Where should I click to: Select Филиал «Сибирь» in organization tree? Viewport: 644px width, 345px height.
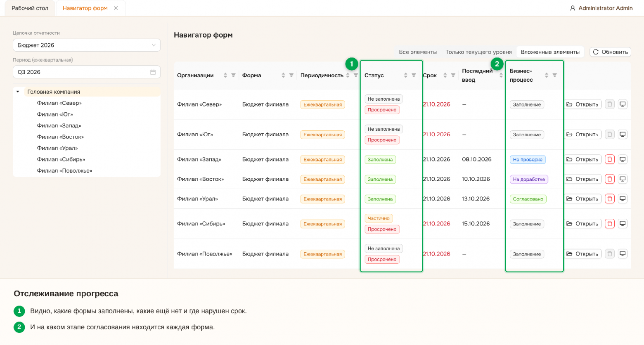pyautogui.click(x=61, y=159)
